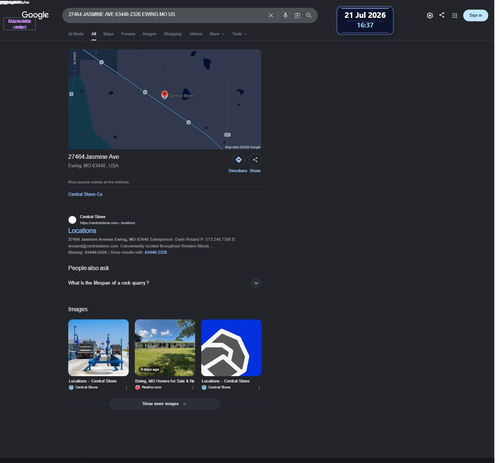The image size is (500, 463).
Task: Search with 63440-2326 link
Action: click(156, 252)
